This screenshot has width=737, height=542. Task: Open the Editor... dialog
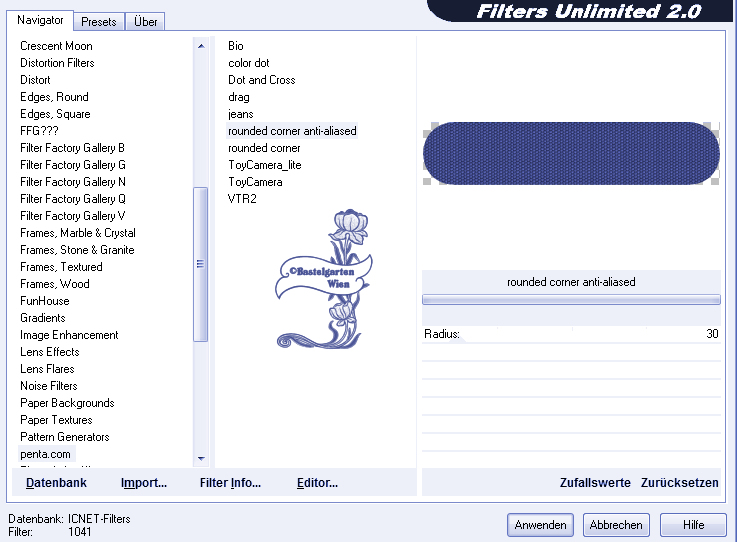(317, 483)
